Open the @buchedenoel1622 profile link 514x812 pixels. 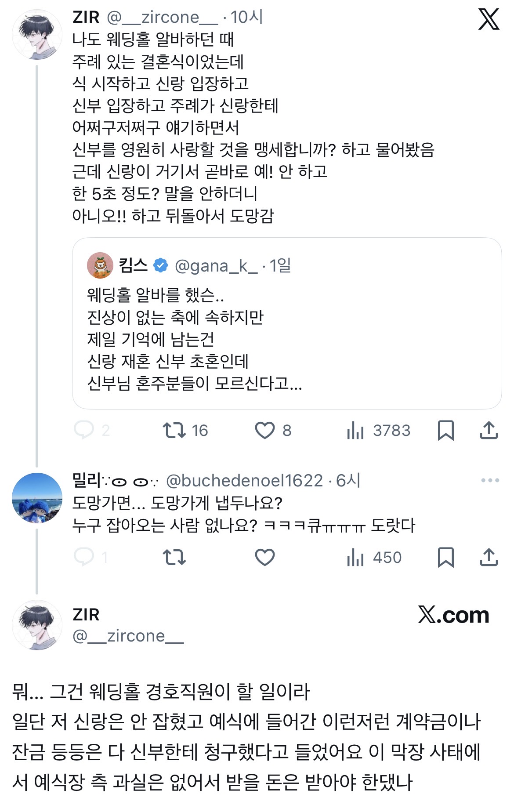245,481
